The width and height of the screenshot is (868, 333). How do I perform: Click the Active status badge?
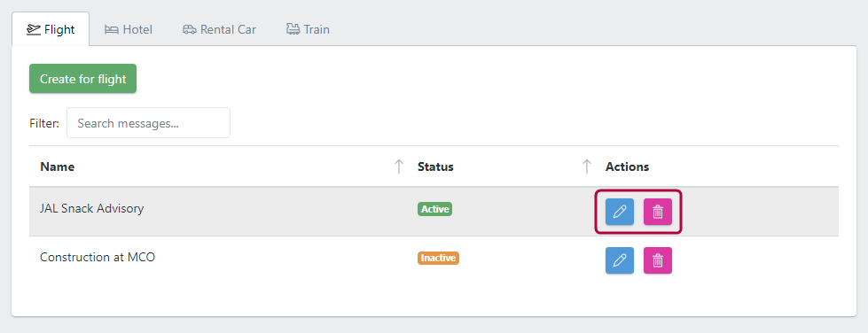[435, 209]
